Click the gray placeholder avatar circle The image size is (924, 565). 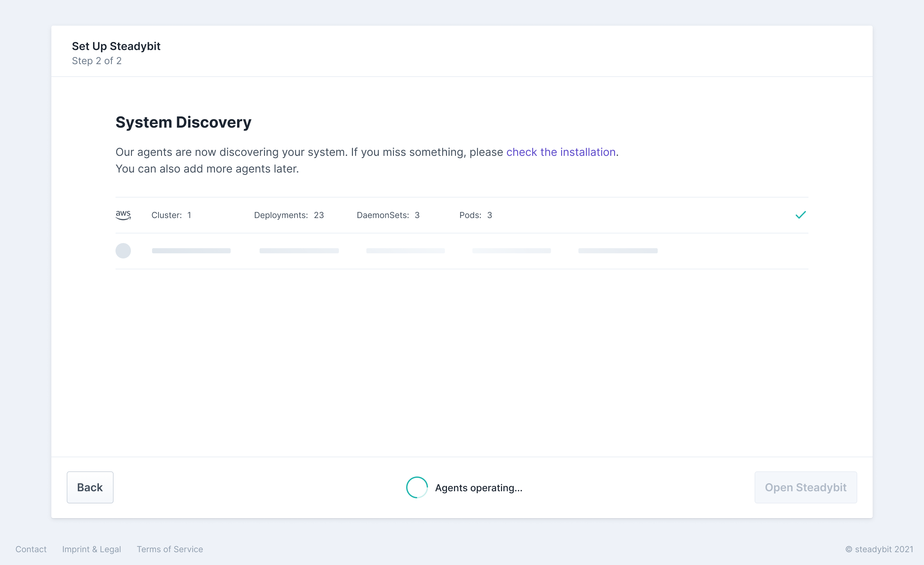(123, 251)
